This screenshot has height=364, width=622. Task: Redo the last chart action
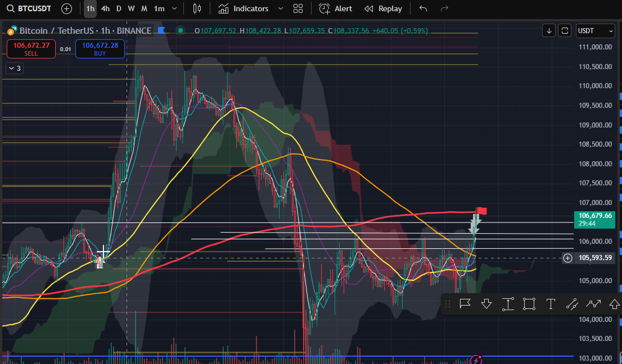444,9
